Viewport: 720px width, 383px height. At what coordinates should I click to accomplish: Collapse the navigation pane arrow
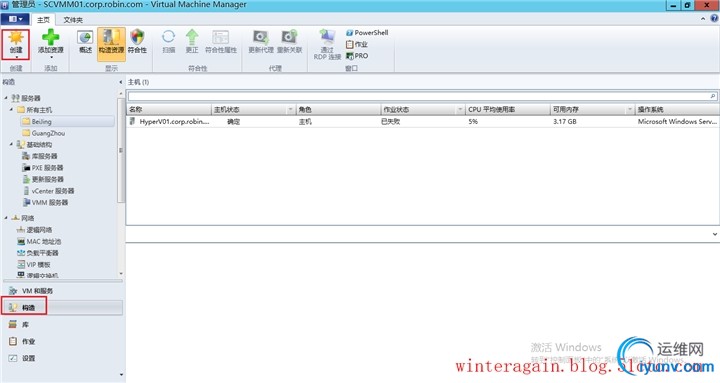[x=121, y=82]
